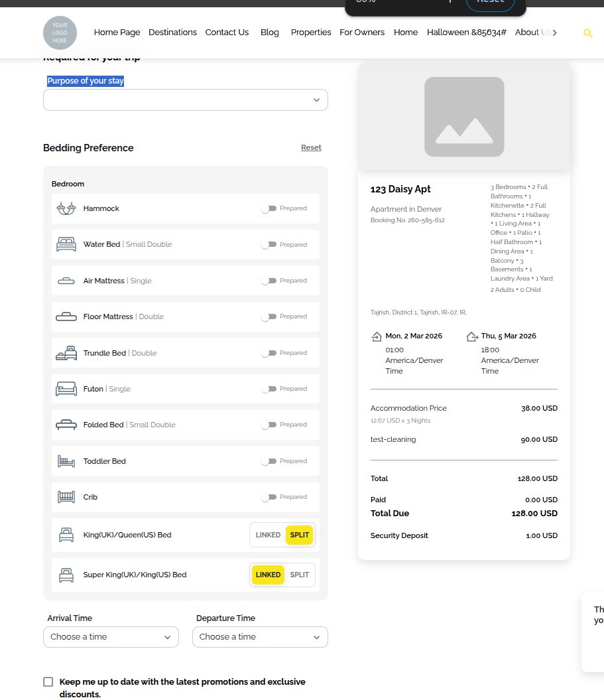Open the Purpose of your stay dropdown
Viewport: 604px width, 700px height.
(x=186, y=100)
